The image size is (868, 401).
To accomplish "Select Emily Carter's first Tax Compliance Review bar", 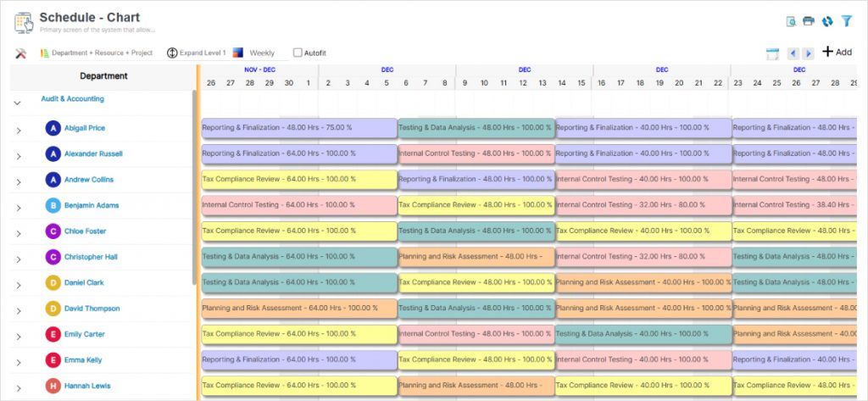I will [298, 334].
